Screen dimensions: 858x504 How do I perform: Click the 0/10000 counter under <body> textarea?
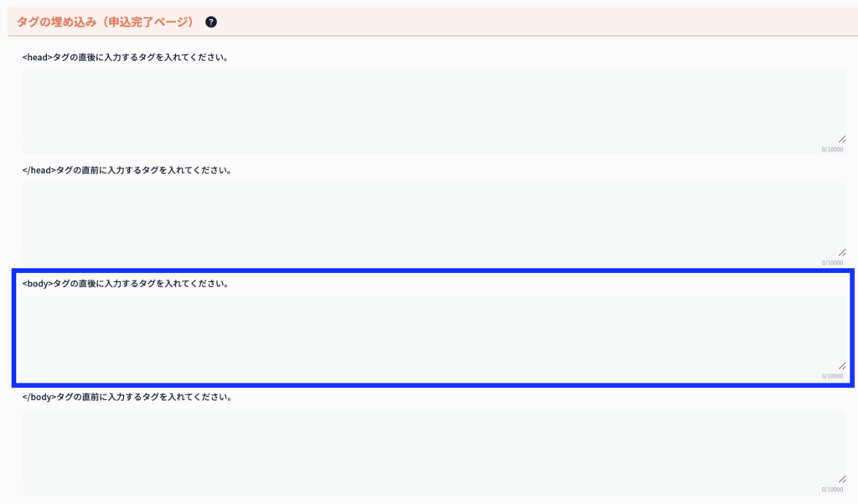(x=832, y=376)
